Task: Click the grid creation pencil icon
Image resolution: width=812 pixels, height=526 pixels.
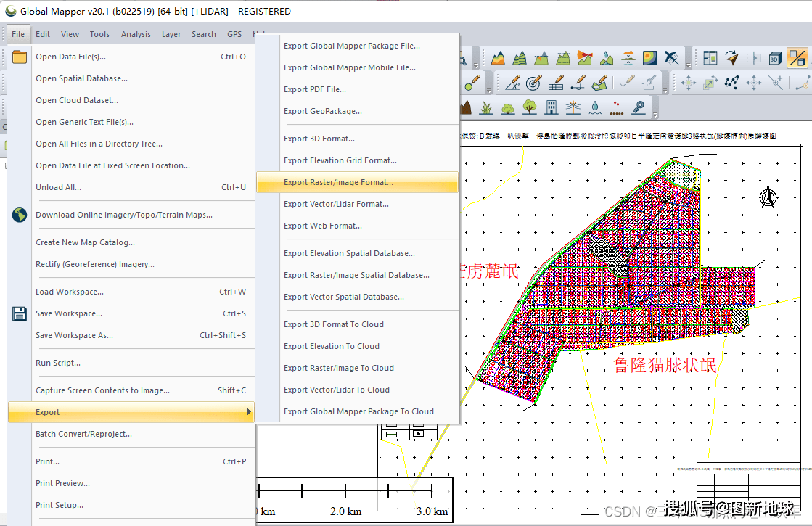Action: pos(557,83)
